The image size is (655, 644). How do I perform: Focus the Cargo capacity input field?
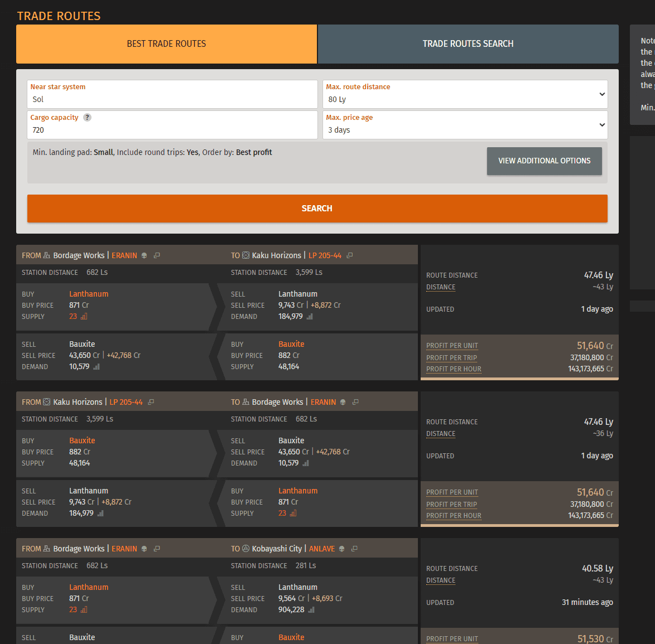coord(172,130)
